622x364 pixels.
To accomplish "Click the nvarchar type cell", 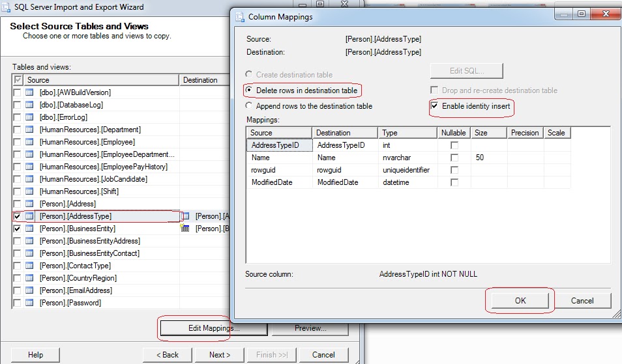I will 407,158.
